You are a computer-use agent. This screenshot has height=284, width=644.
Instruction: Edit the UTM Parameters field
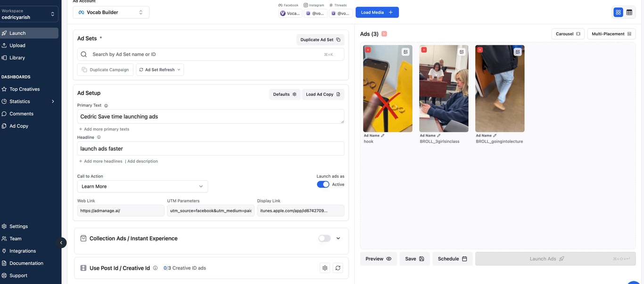(211, 211)
